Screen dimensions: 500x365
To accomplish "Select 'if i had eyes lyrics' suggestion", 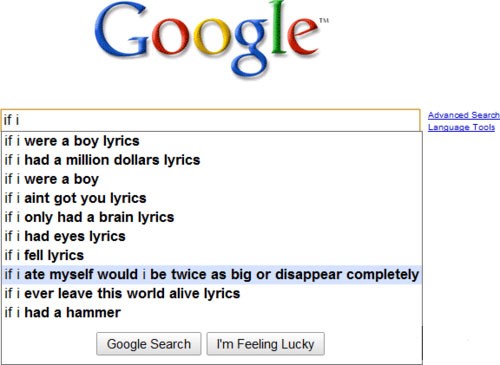I will click(x=212, y=236).
